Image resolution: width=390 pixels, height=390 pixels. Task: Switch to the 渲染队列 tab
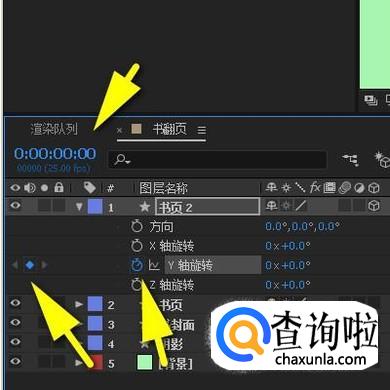54,129
